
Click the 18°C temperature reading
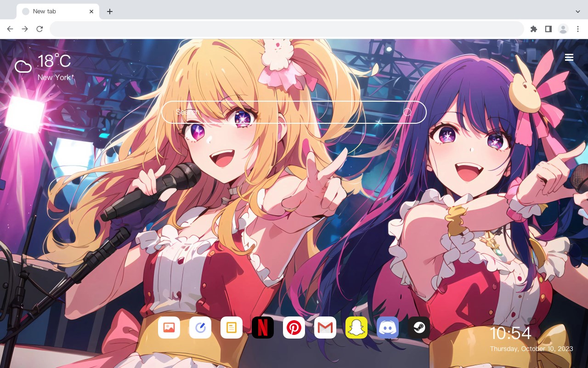tap(54, 61)
